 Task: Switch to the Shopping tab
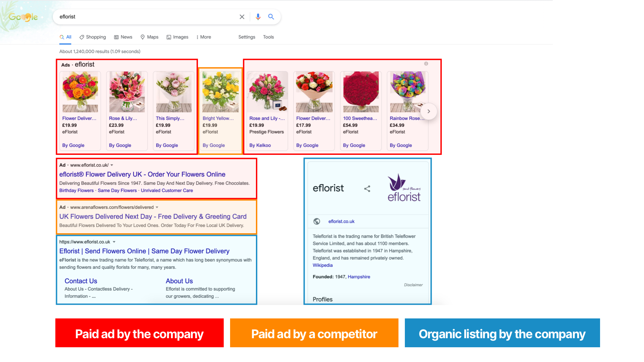[93, 37]
